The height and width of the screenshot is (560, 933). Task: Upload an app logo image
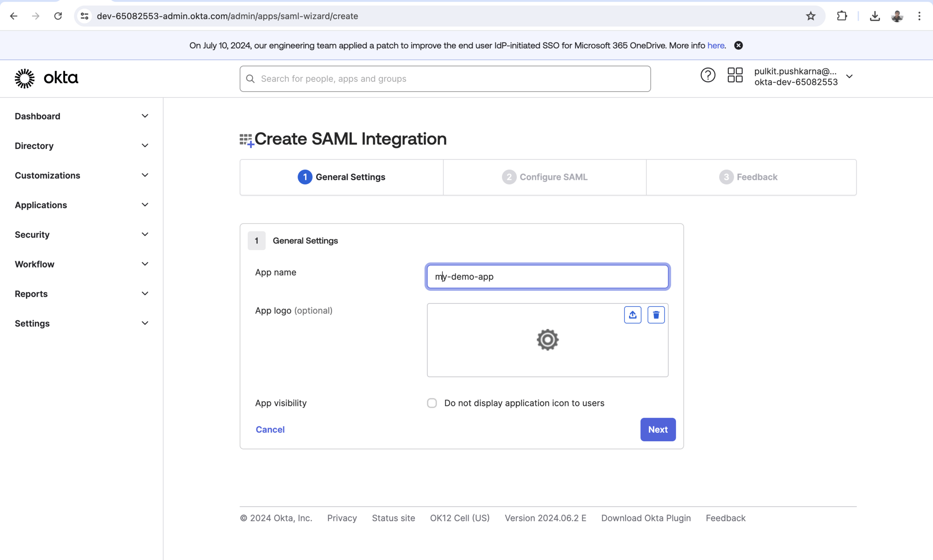click(632, 315)
